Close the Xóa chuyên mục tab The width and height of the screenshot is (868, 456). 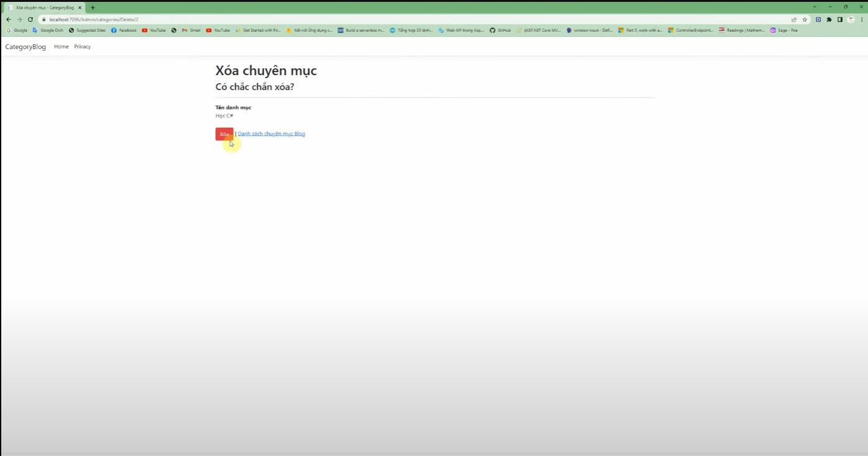coord(80,7)
